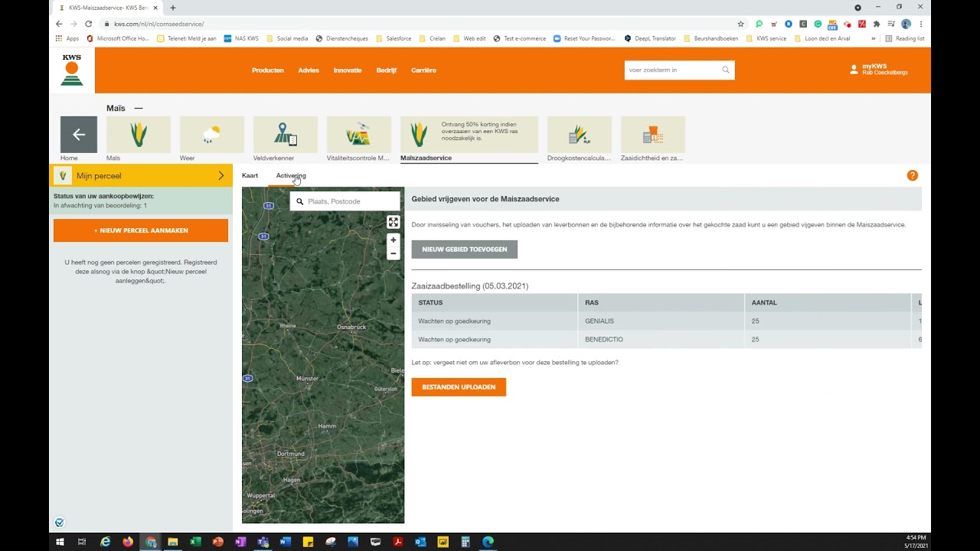The image size is (980, 551).
Task: Open the Maïs corn icon tile
Action: coord(139,135)
